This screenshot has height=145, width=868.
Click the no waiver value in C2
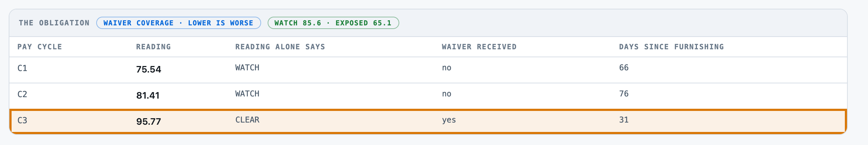[447, 94]
